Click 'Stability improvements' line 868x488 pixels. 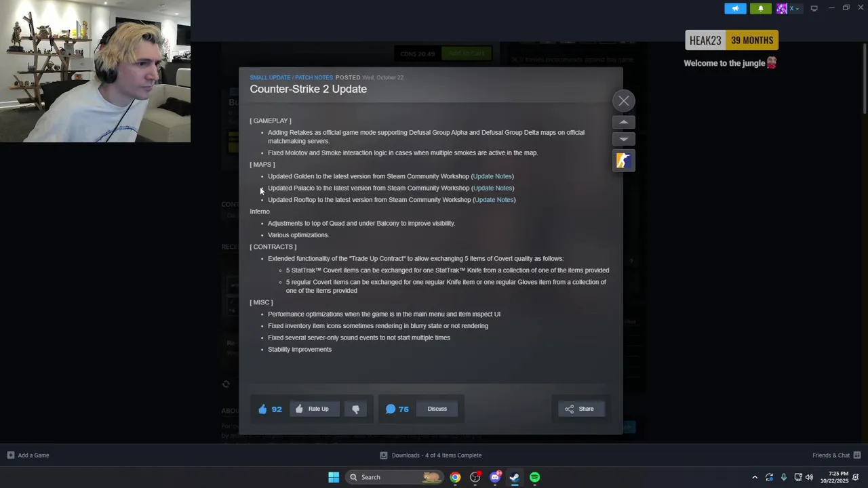coord(300,350)
